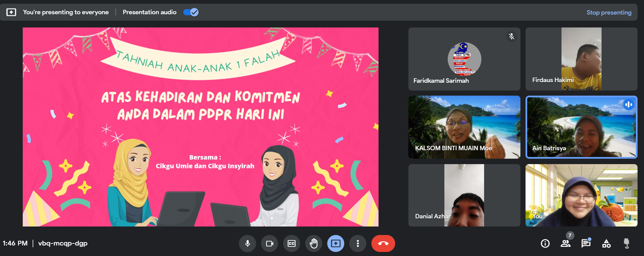Toggle Presentation audio switch
The image size is (644, 256).
click(191, 12)
